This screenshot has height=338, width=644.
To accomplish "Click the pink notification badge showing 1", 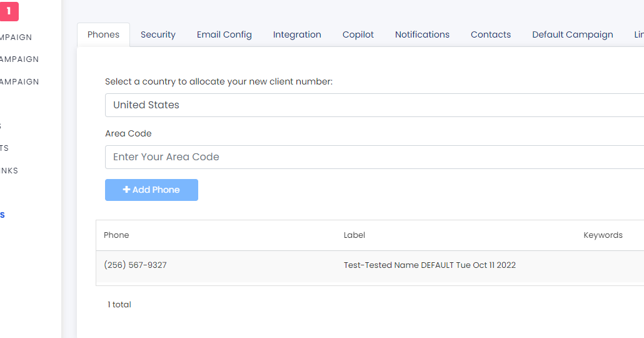I will click(x=9, y=11).
